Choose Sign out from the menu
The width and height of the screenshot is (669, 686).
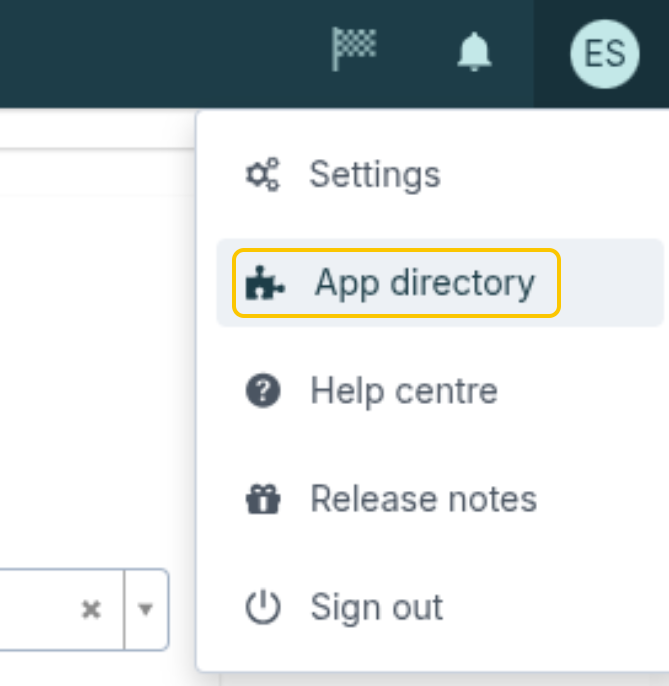[344, 607]
